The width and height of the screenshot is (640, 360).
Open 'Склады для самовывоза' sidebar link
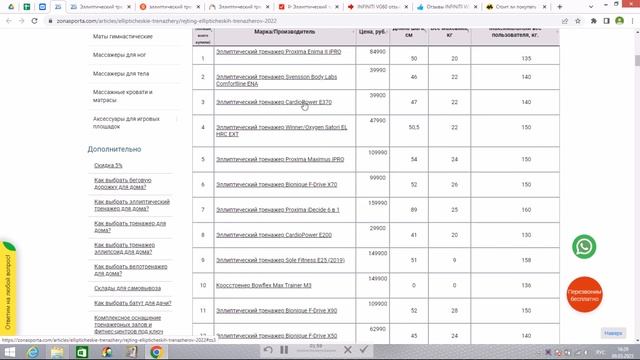(127, 288)
